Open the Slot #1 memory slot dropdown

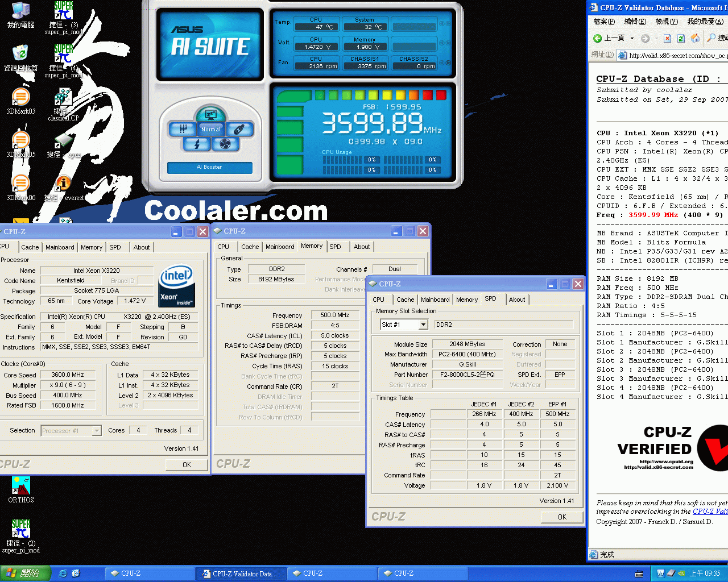[x=423, y=325]
